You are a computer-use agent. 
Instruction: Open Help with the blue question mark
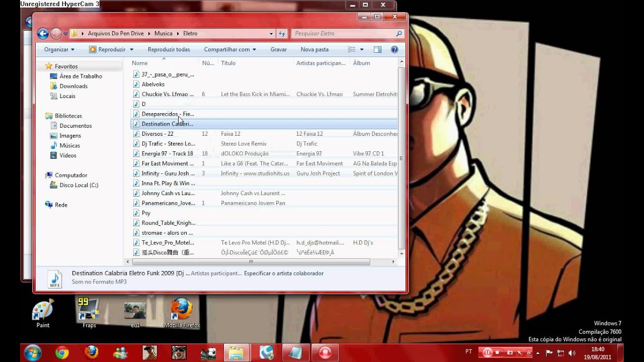[394, 49]
